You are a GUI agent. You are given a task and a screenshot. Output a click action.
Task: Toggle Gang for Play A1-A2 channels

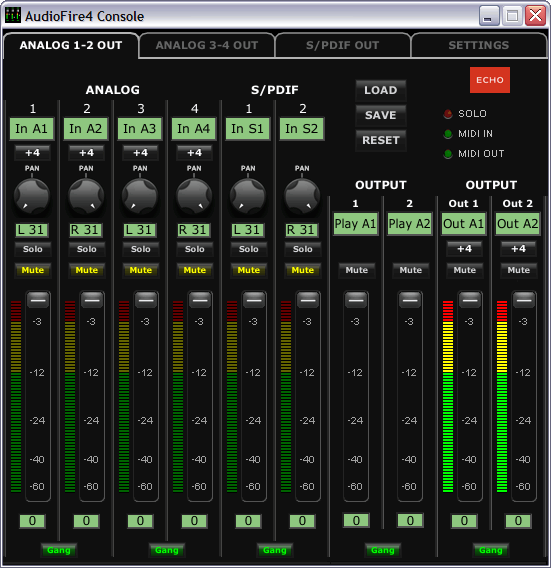click(x=383, y=550)
